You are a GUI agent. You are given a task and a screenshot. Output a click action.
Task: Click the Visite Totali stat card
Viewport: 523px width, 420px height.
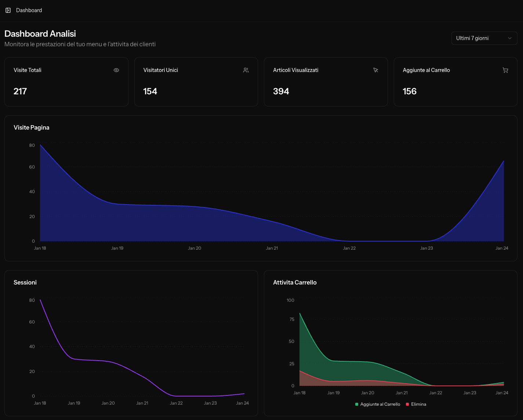click(x=66, y=82)
